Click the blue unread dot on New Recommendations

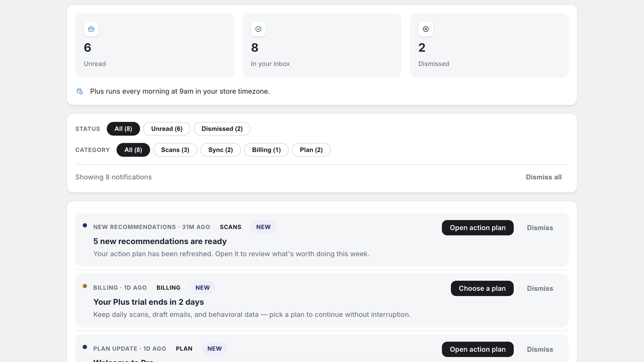(x=85, y=225)
